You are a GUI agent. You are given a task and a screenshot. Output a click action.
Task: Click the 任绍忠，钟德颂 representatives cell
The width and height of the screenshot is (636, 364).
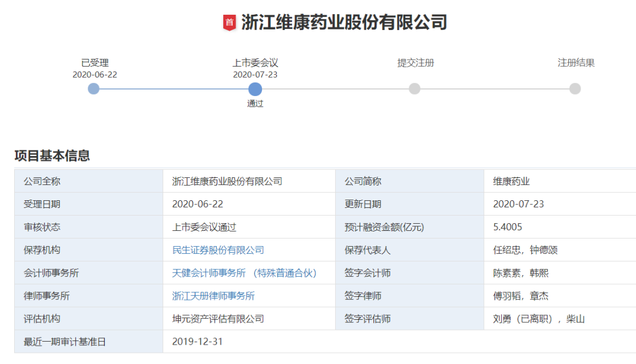[525, 250]
